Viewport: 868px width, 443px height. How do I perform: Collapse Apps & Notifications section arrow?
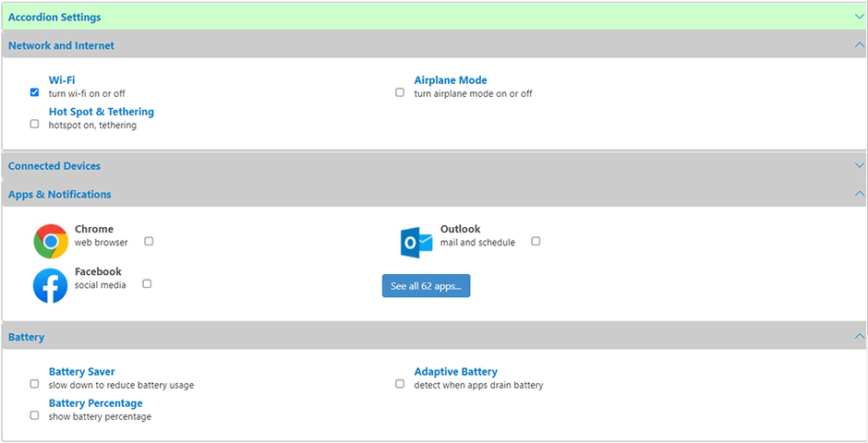pyautogui.click(x=859, y=194)
